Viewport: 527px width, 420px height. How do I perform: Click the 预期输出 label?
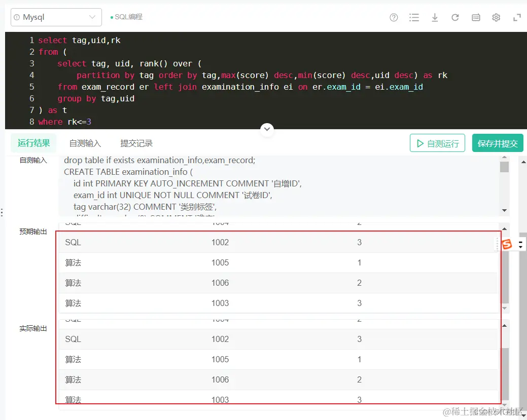tap(33, 232)
